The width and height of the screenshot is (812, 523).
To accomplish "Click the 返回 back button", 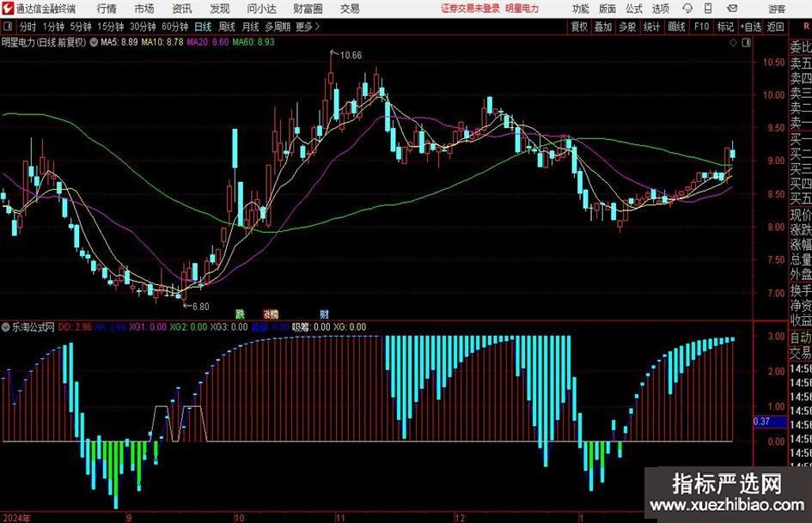I will point(775,27).
